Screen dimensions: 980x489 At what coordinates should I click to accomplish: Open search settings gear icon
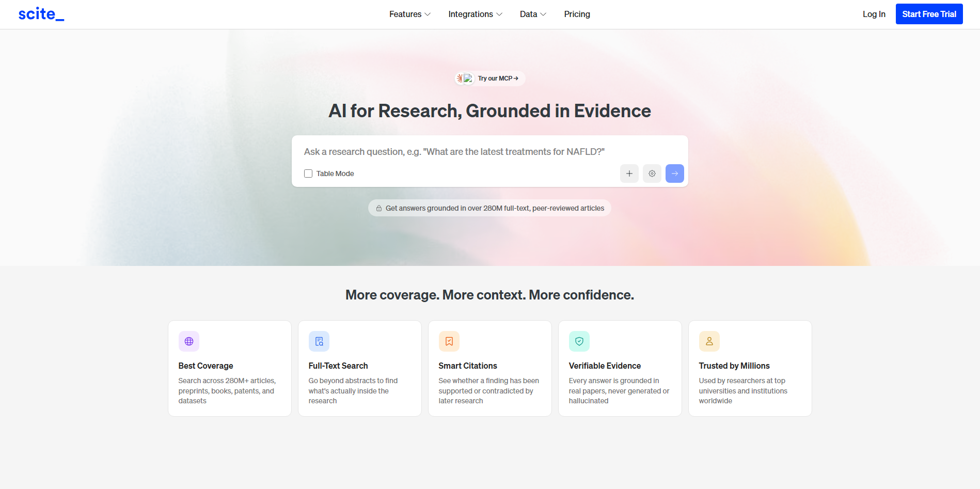[x=652, y=173]
